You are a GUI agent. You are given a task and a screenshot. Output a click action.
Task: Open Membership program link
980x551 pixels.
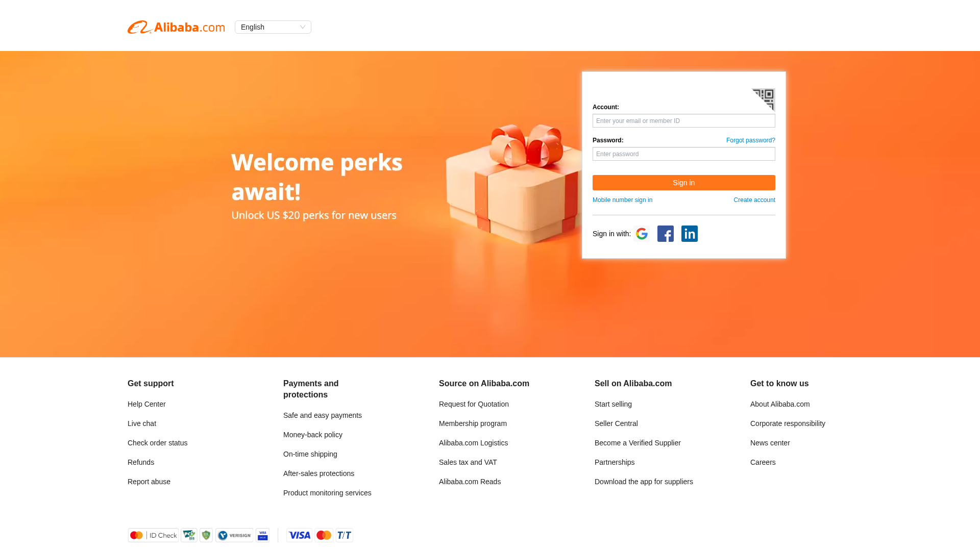coord(473,423)
